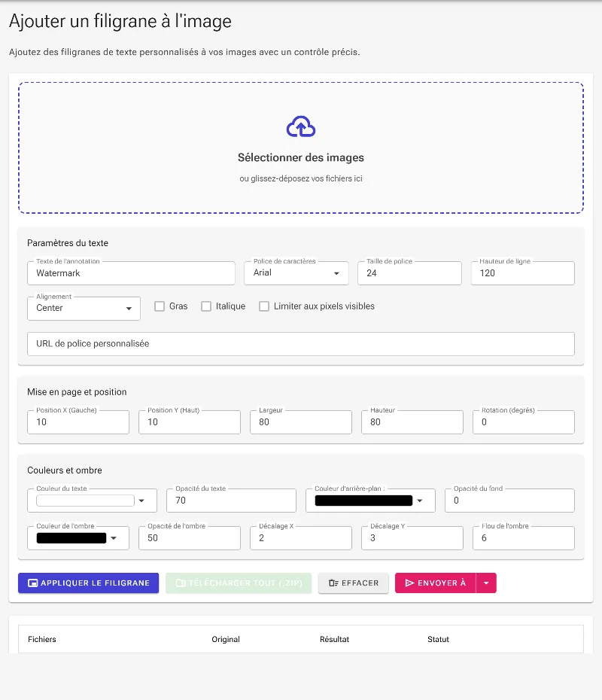Click the Résultat column header
This screenshot has height=700, width=602.
tap(334, 639)
